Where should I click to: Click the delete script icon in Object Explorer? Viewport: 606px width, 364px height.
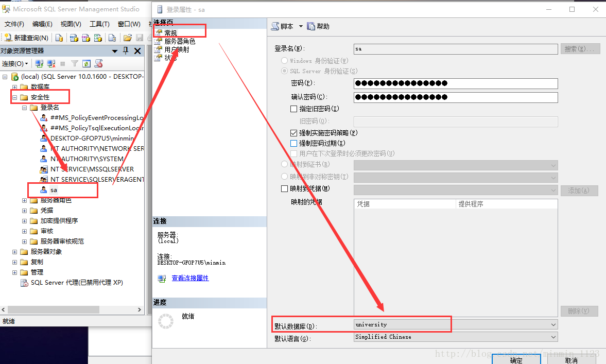point(98,63)
